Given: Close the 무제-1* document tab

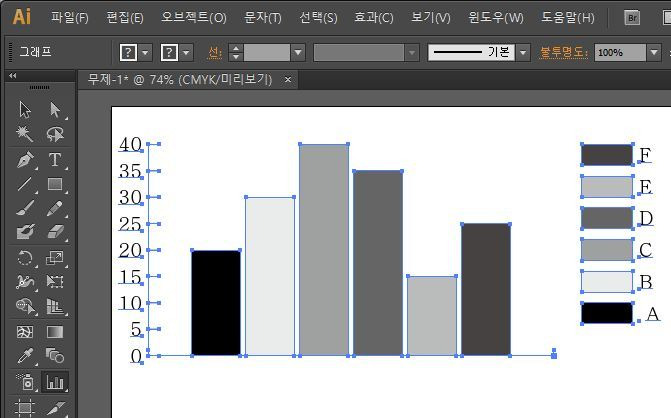Looking at the screenshot, I should point(288,80).
